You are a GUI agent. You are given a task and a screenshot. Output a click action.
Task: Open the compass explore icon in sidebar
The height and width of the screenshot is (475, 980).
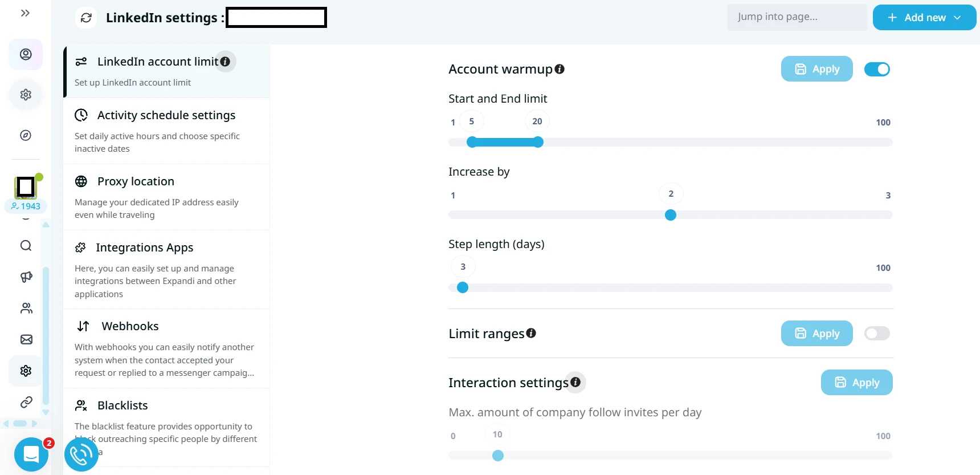point(26,135)
